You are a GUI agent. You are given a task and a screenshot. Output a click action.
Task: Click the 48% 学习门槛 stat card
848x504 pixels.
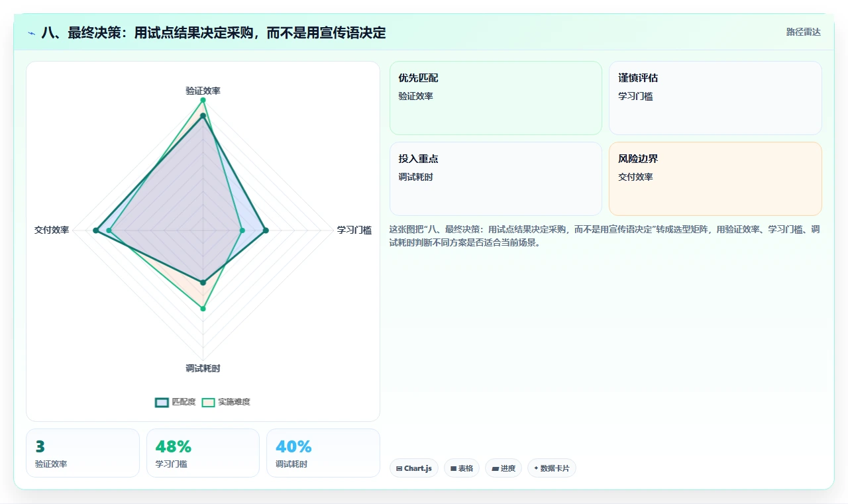click(x=203, y=453)
